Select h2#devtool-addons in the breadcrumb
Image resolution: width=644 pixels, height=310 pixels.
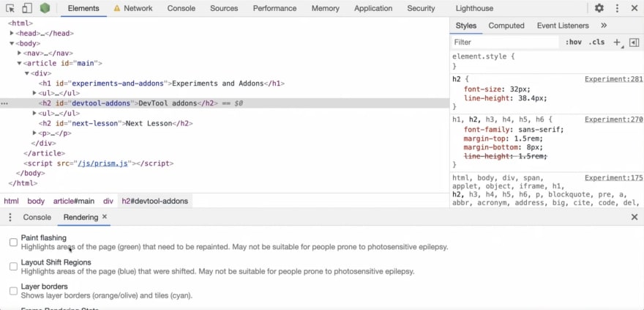coord(155,201)
